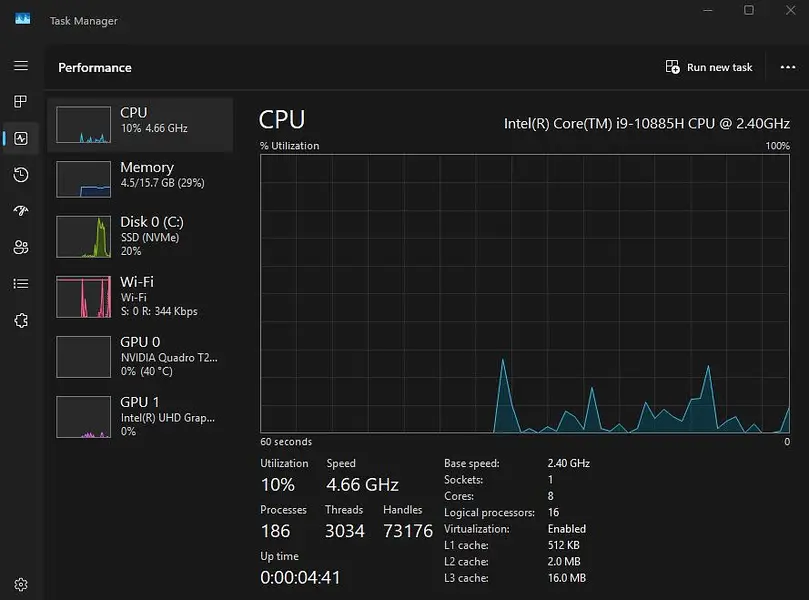Viewport: 809px width, 600px height.
Task: Select Disk 0 (C:) performance item
Action: 140,237
